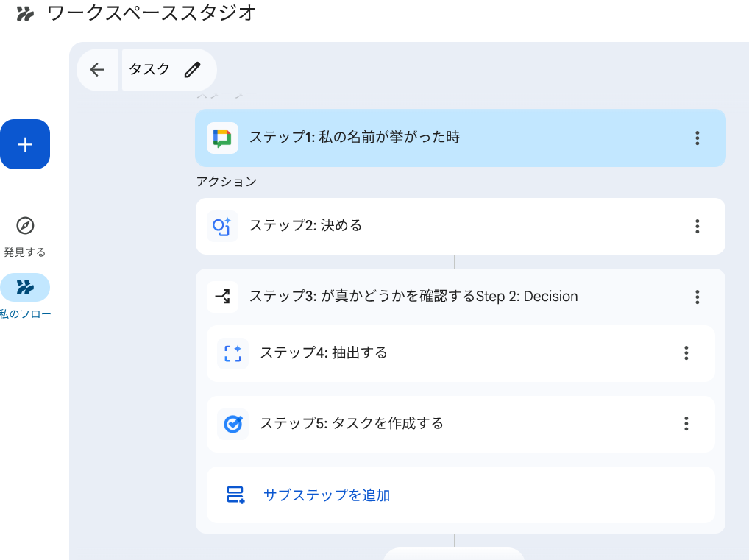
Task: Click Google Chat icon in step 1
Action: tap(222, 138)
